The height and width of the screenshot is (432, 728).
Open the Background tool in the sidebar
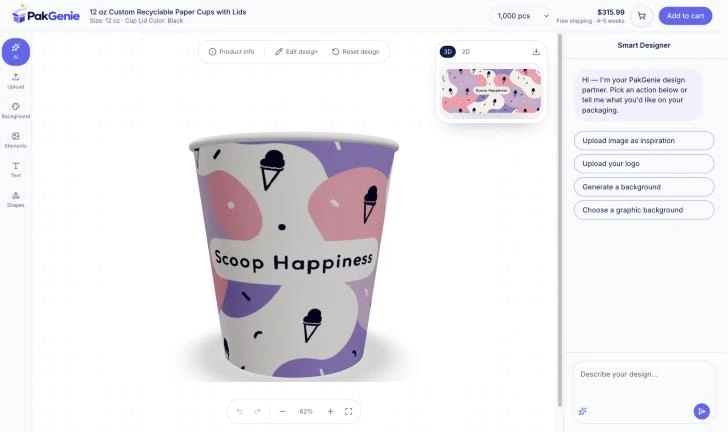(x=16, y=111)
